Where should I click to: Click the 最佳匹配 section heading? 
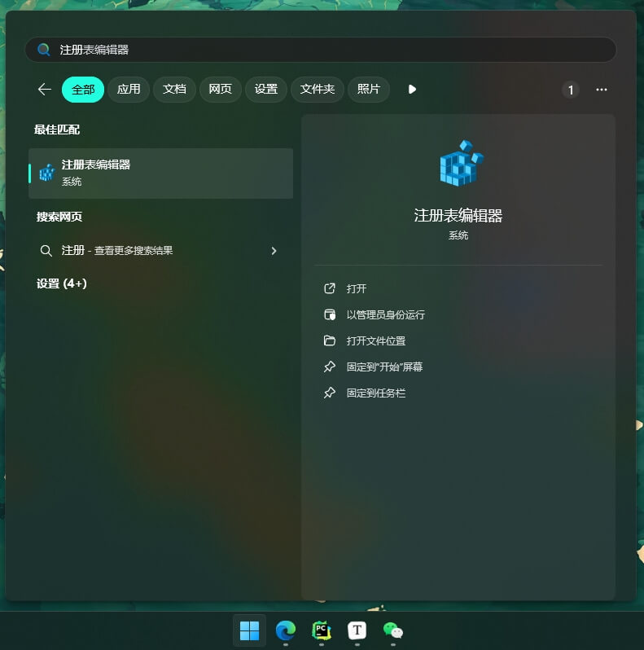pos(57,130)
